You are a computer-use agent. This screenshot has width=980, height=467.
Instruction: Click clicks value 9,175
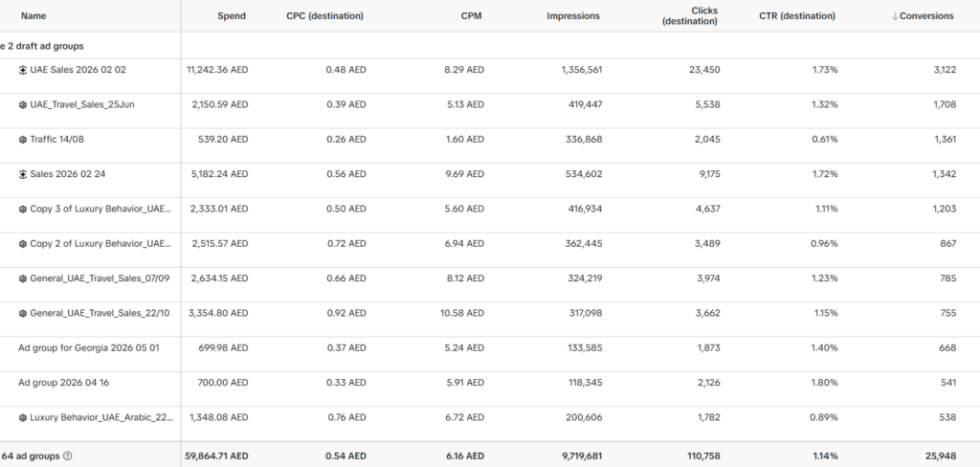coord(709,174)
